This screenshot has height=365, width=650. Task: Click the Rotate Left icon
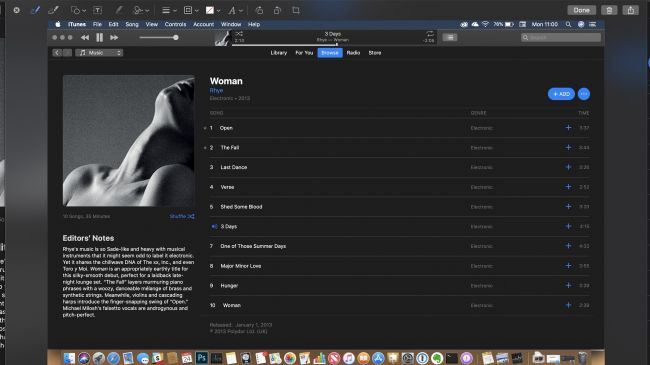point(259,10)
